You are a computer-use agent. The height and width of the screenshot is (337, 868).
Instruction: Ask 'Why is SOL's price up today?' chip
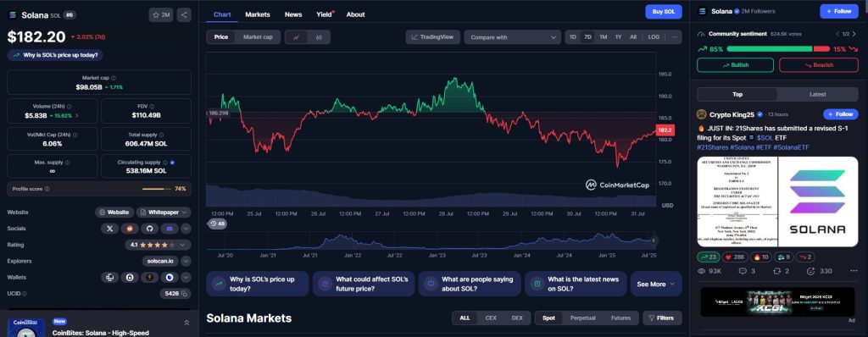click(x=55, y=55)
